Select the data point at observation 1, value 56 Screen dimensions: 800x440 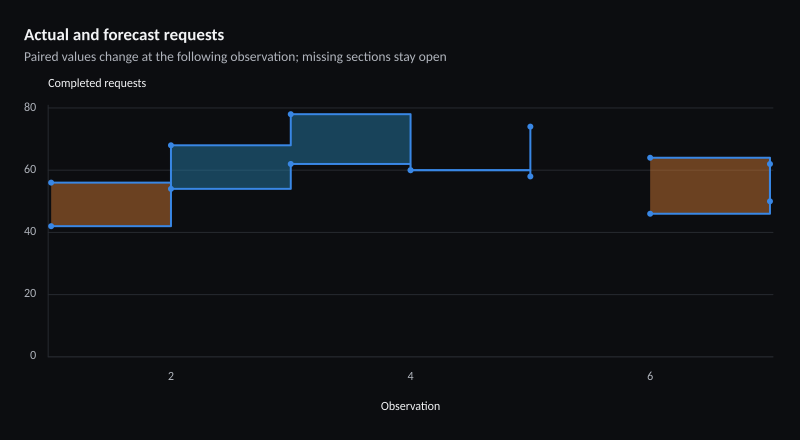point(51,183)
